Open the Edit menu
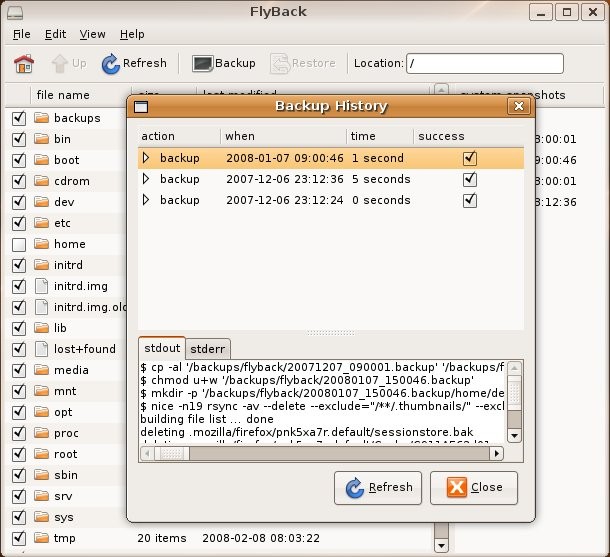The width and height of the screenshot is (610, 557). (x=55, y=34)
